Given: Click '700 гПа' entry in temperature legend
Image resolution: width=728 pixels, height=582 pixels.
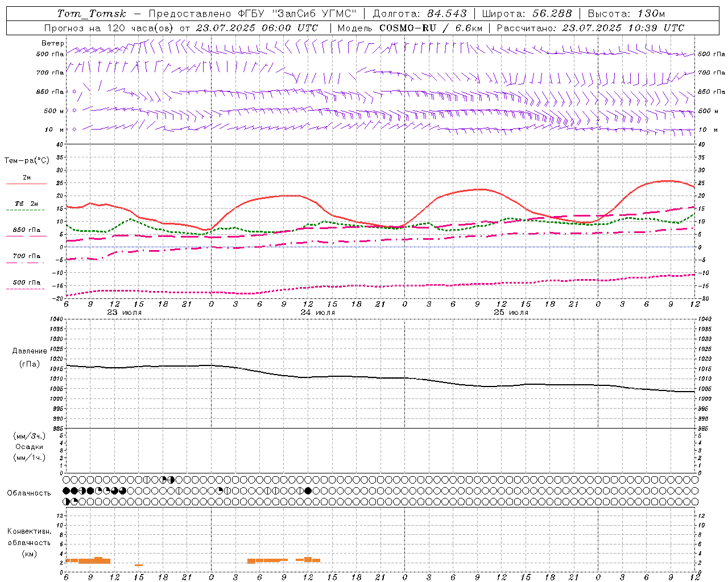Looking at the screenshot, I should 27,256.
